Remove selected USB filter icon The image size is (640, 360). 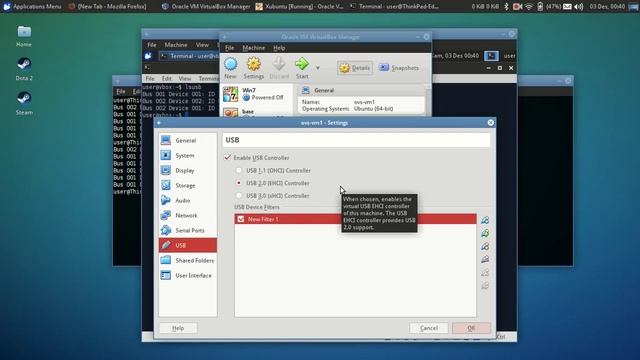[485, 260]
